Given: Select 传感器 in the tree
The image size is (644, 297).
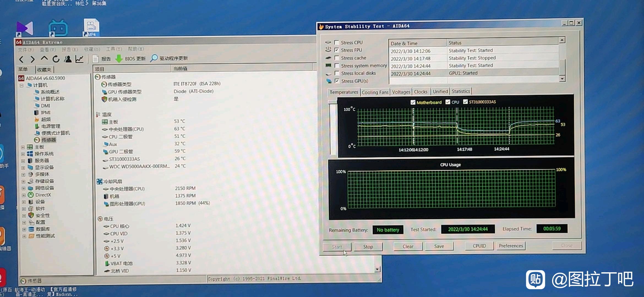Looking at the screenshot, I should point(45,140).
